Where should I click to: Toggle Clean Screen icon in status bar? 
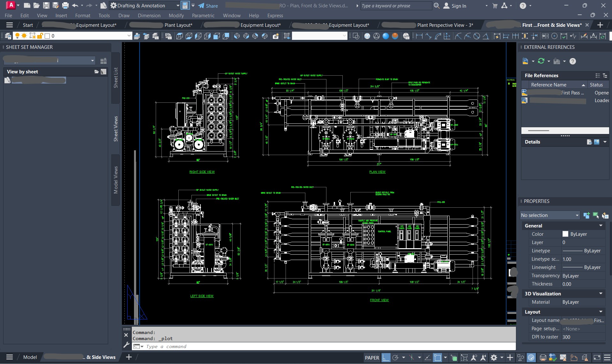[597, 358]
